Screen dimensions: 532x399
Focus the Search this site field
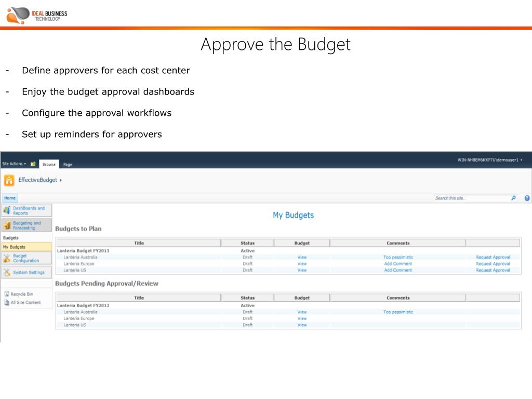pos(472,198)
